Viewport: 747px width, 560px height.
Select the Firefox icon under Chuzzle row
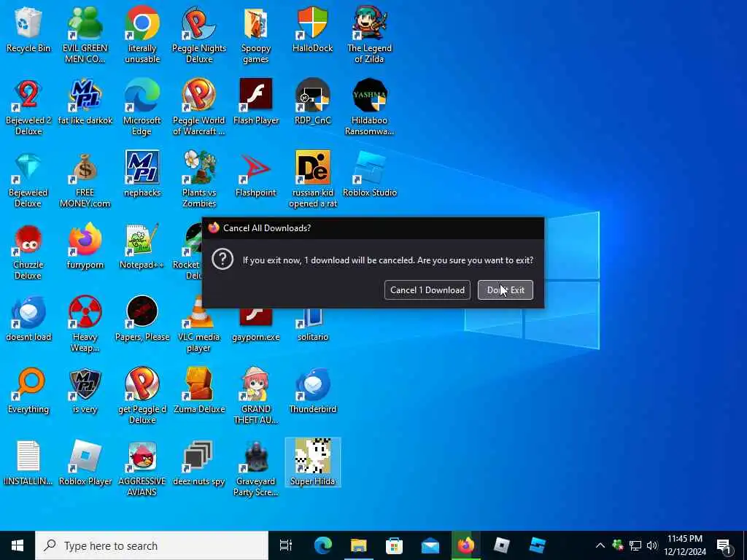[85, 247]
